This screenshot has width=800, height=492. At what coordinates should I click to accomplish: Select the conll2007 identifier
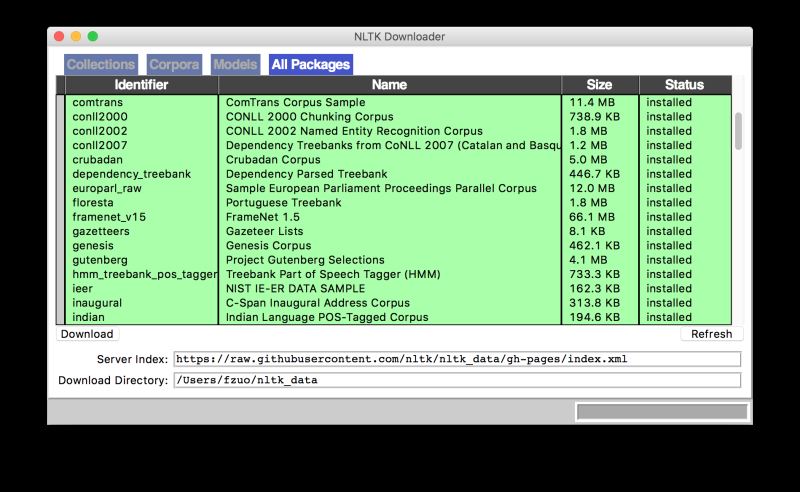tap(100, 145)
